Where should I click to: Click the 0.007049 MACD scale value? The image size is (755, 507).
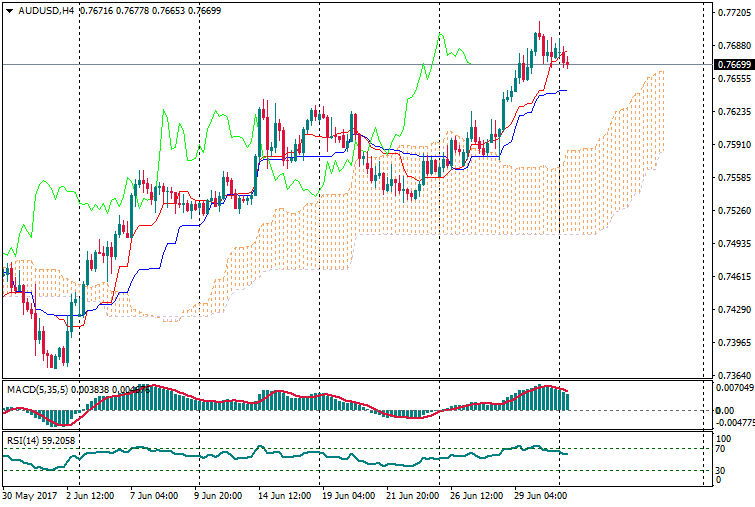coord(737,387)
